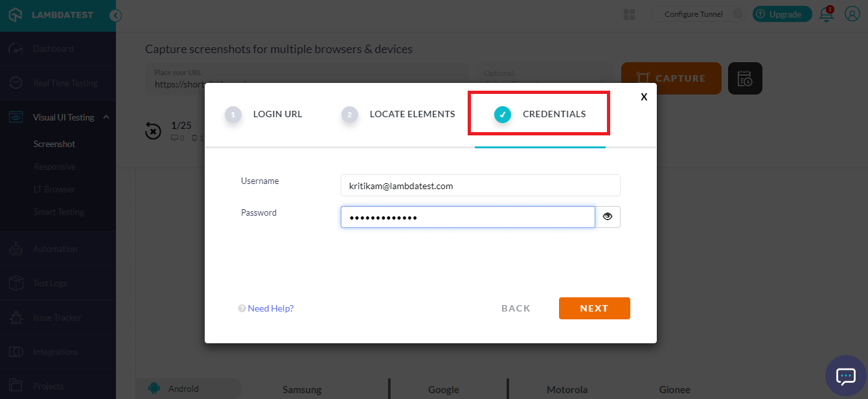Screen dimensions: 868x399
Task: Click the Upgrade button
Action: [782, 14]
